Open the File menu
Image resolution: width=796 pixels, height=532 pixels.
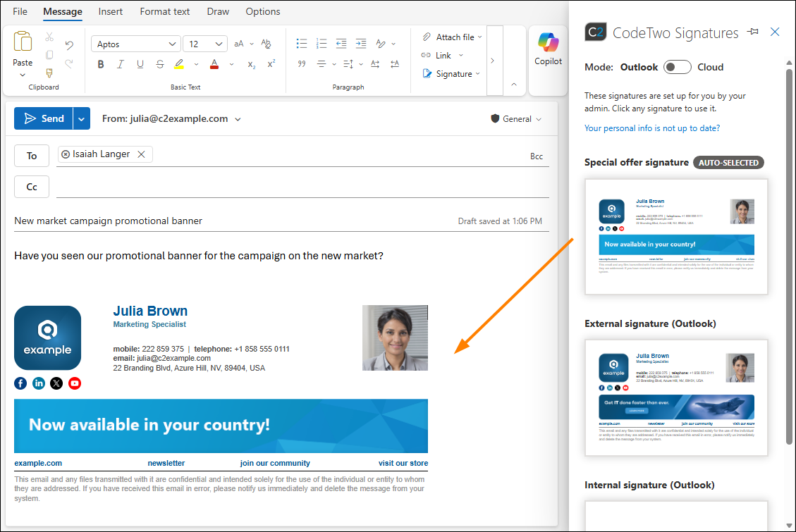20,12
